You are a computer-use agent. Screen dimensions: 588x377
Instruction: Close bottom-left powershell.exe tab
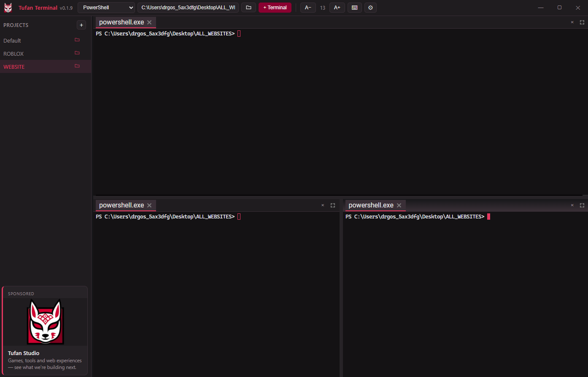click(x=149, y=205)
